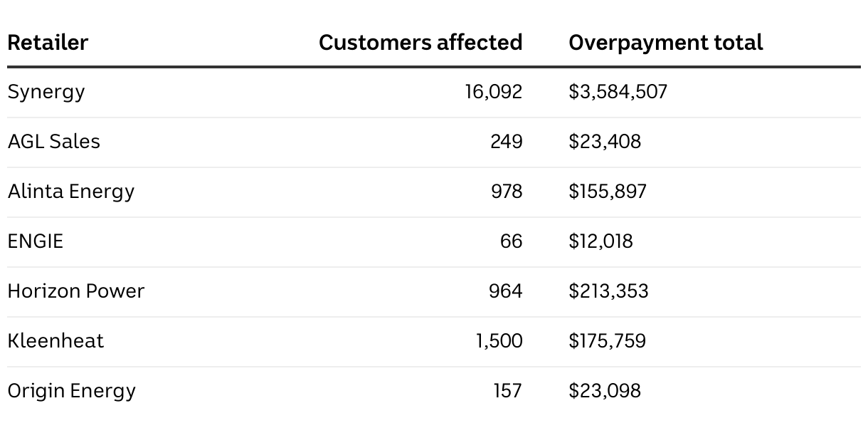Click the $175,759 overpayment cell
The width and height of the screenshot is (868, 423).
pyautogui.click(x=607, y=341)
